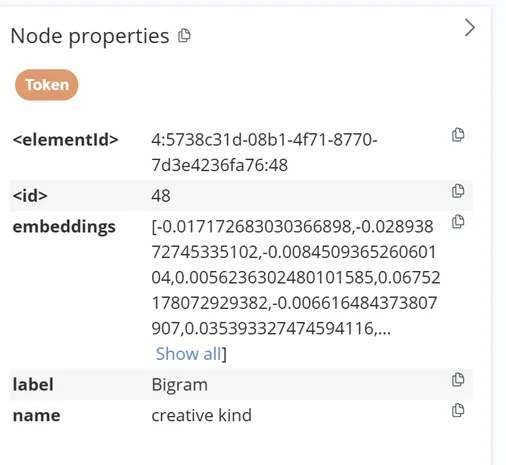Image resolution: width=506 pixels, height=465 pixels.
Task: Click the truncated embeddings number list
Action: tap(296, 277)
